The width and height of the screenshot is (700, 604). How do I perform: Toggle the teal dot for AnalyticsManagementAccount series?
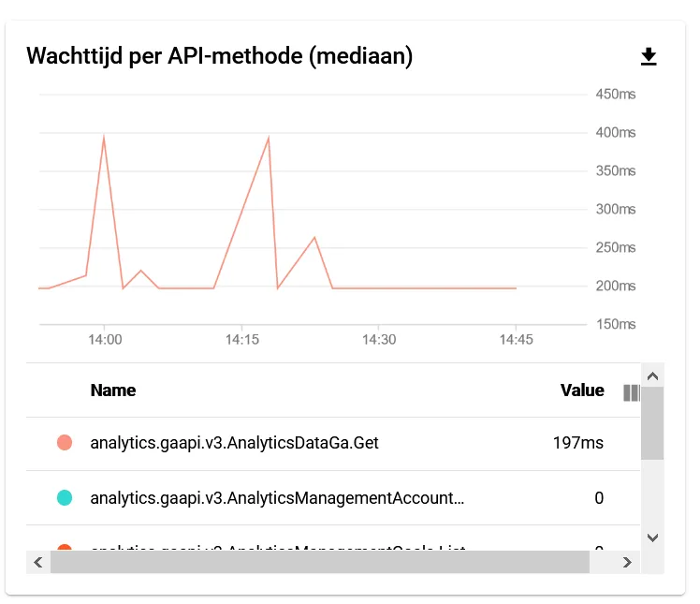coord(65,497)
